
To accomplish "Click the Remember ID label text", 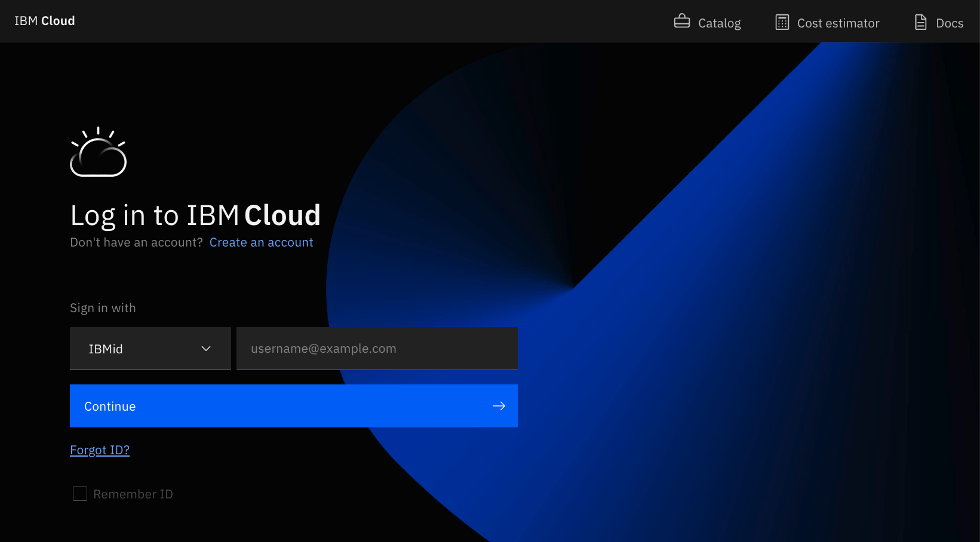I will pyautogui.click(x=133, y=494).
